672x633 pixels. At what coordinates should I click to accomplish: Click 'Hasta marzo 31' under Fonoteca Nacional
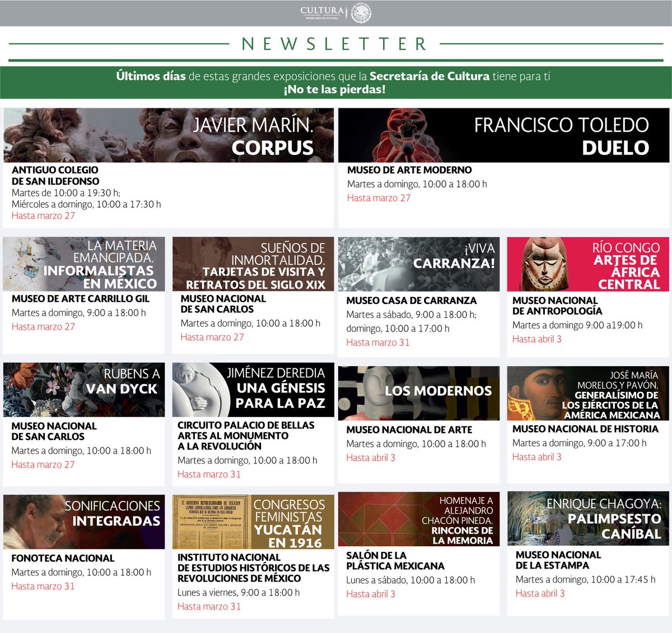click(43, 587)
